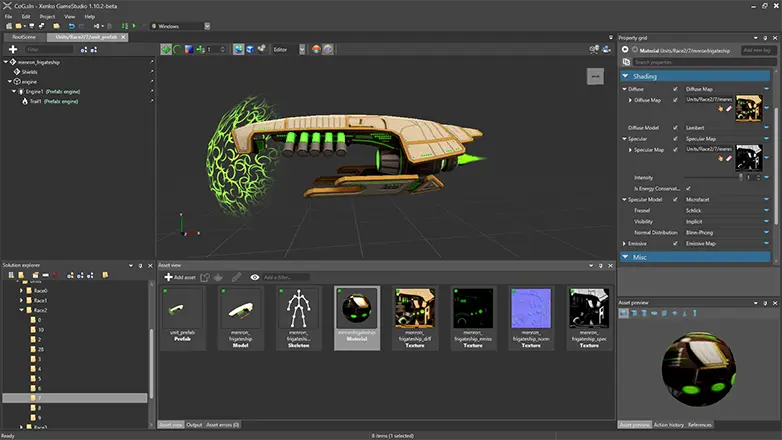Toggle the Specular Map row checkbox
Viewport: 782px width, 440px height.
675,150
